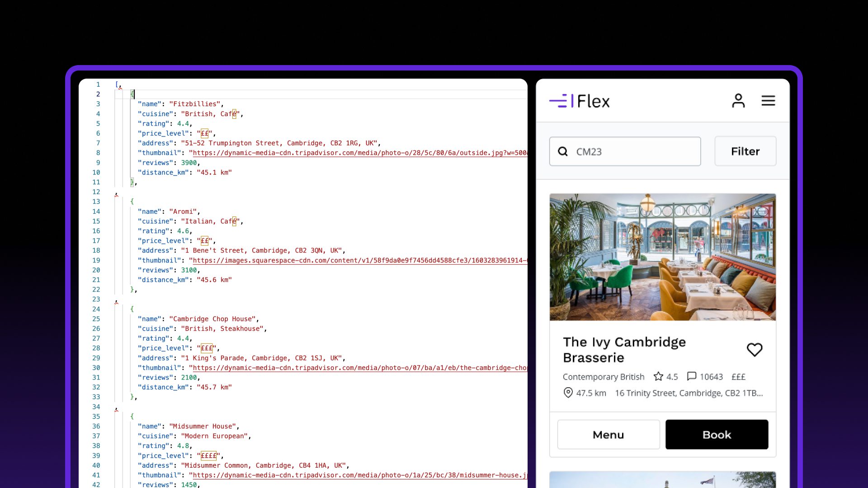Image resolution: width=868 pixels, height=488 pixels.
Task: Select line number 25 in the gutter
Action: pos(96,319)
